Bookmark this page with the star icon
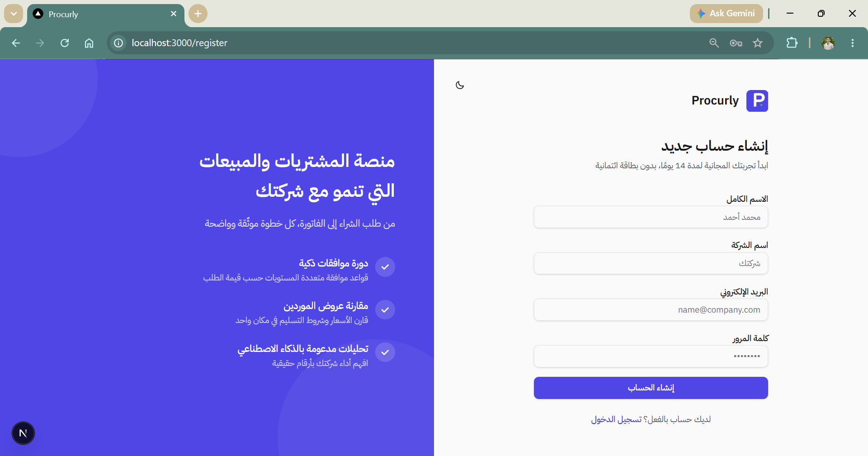The image size is (868, 456). [x=758, y=43]
